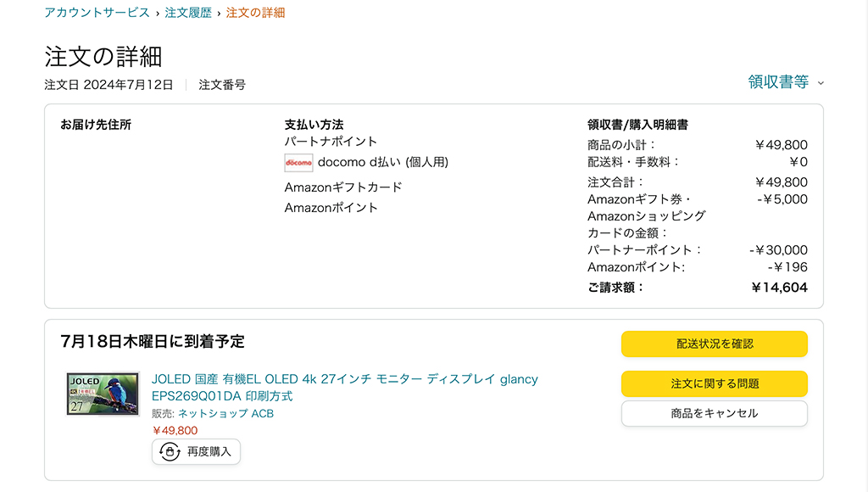The height and width of the screenshot is (492, 868).
Task: Click the 再度購入 buy-again button
Action: point(196,451)
